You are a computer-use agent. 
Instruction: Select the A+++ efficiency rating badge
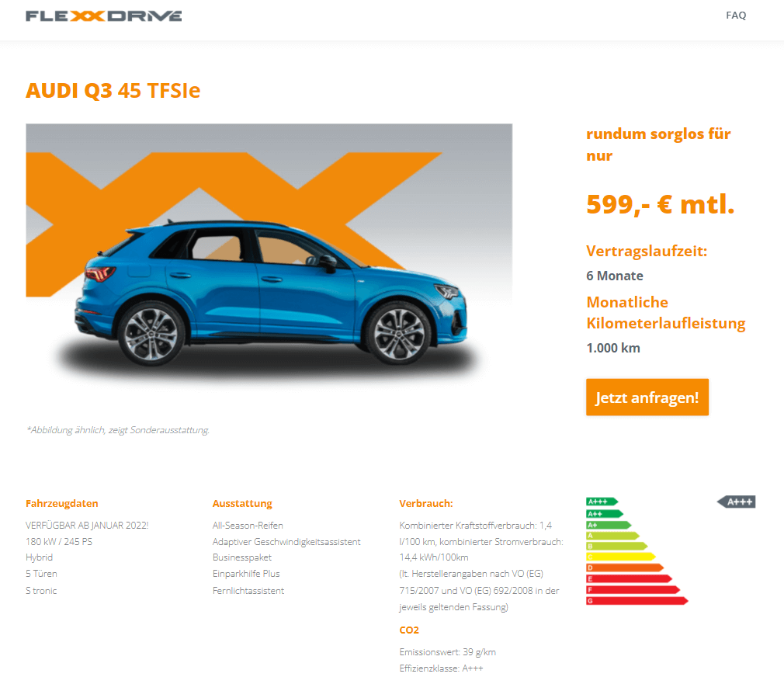point(737,502)
